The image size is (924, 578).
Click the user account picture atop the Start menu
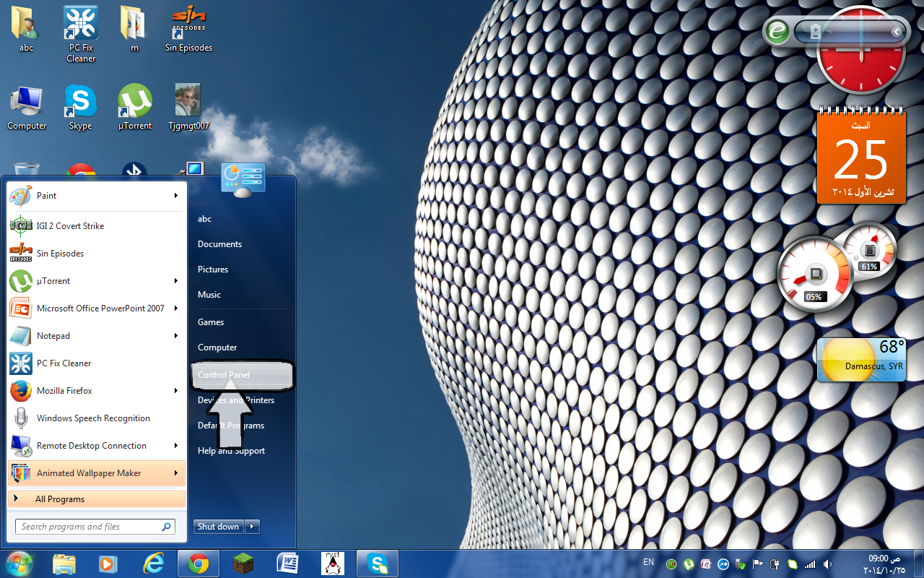[243, 178]
